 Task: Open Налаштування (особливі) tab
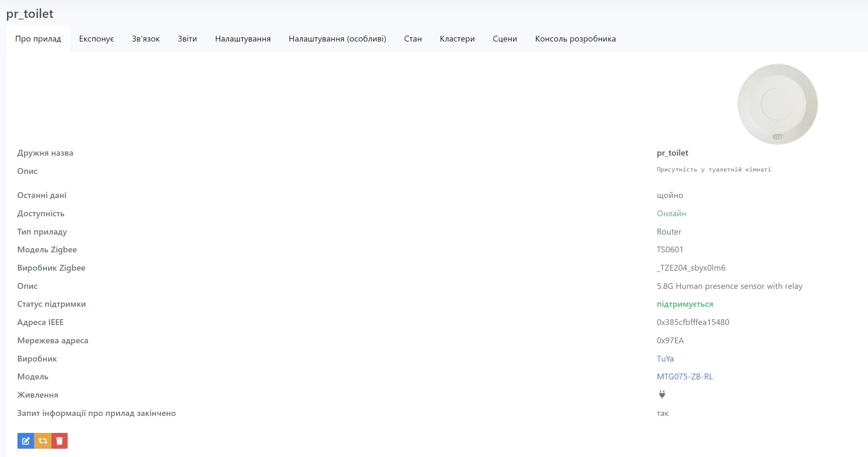click(337, 39)
